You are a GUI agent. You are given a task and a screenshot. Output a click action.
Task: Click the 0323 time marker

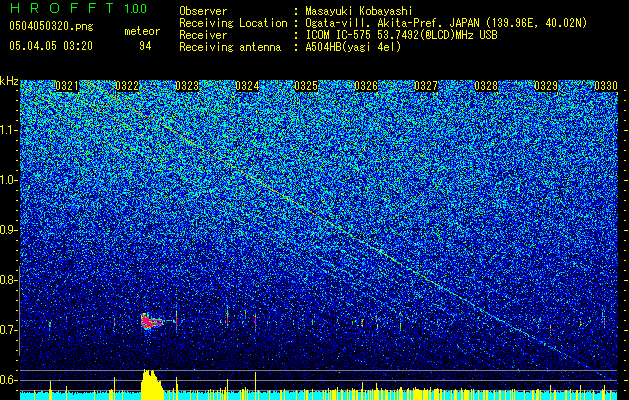(x=187, y=86)
